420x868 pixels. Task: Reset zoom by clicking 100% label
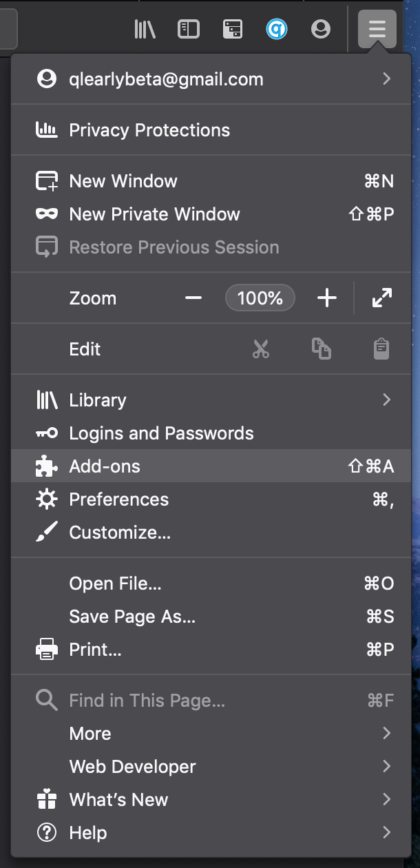tap(260, 298)
